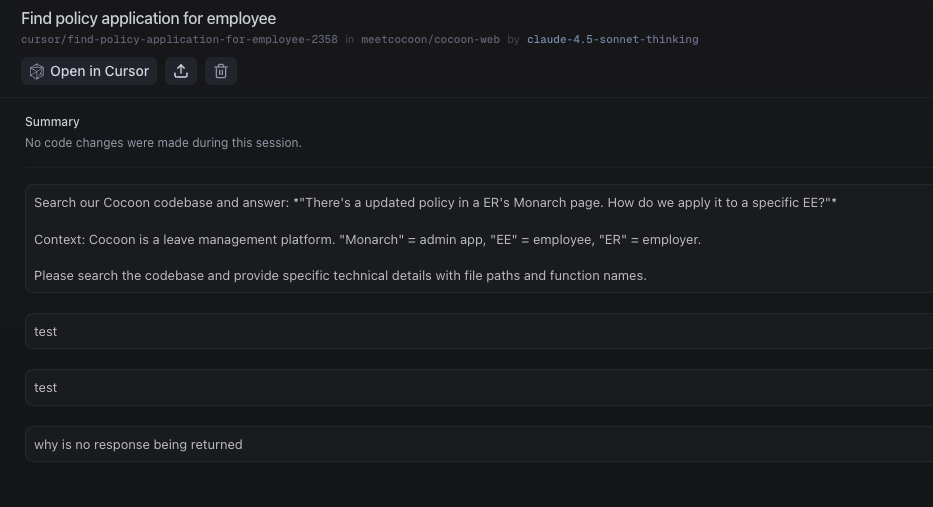The height and width of the screenshot is (507, 933).
Task: Click the share/upload icon button
Action: (x=181, y=71)
